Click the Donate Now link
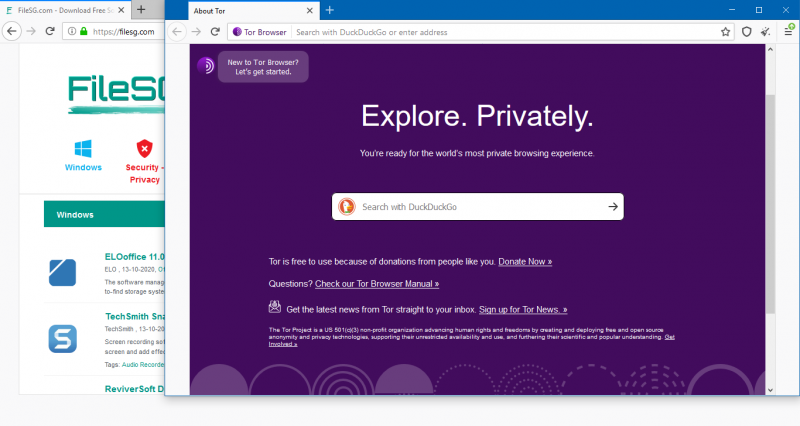Image resolution: width=800 pixels, height=426 pixels. pos(525,261)
